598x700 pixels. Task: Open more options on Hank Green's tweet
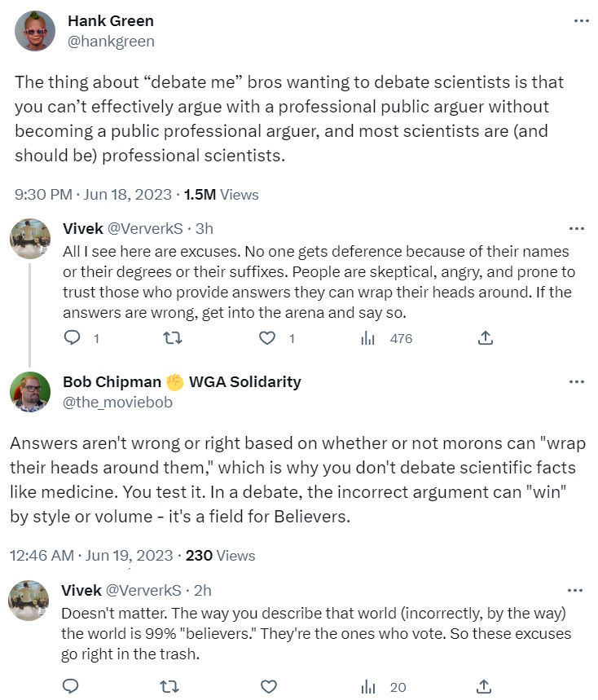coord(581,21)
